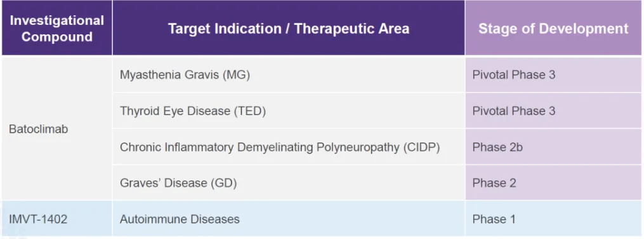
Task: Click the Phase 1 stage cell
Action: coord(553,219)
